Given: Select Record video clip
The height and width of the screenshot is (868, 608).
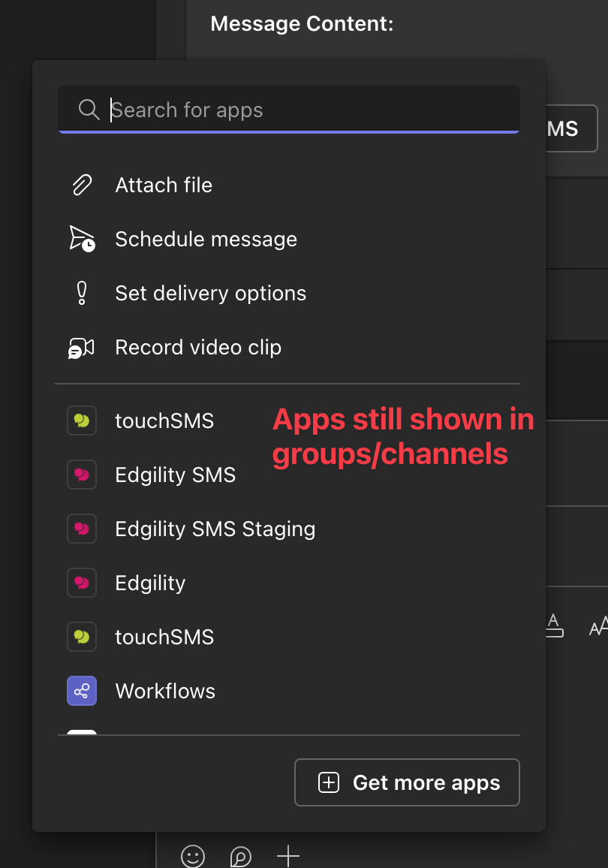Looking at the screenshot, I should click(x=198, y=347).
